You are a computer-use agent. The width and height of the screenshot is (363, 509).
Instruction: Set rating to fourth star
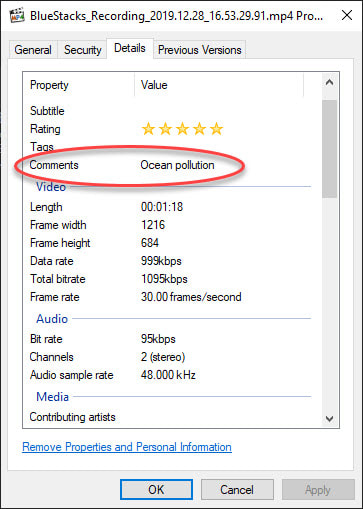pos(199,129)
